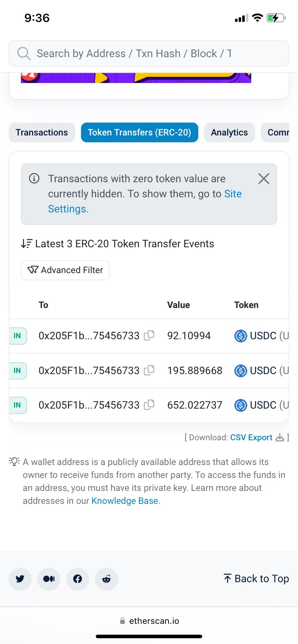The image size is (298, 644).
Task: Click the search magnifier icon
Action: click(x=24, y=54)
